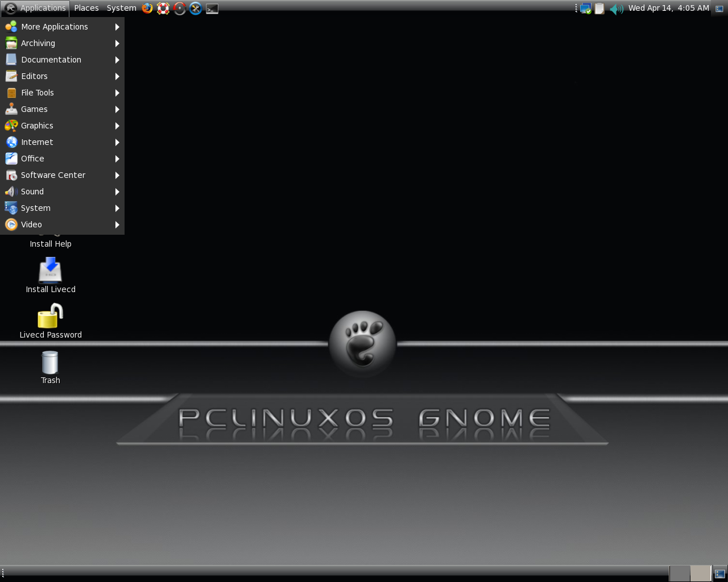
Task: Open the Office menu entry
Action: (63, 159)
